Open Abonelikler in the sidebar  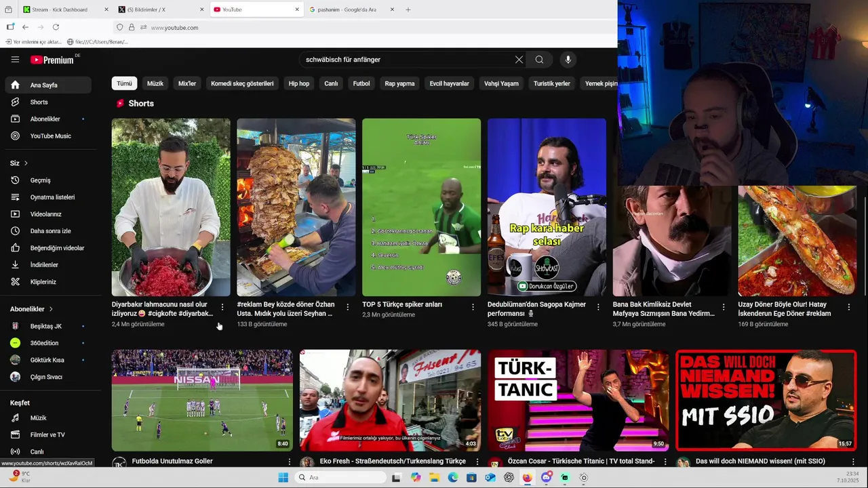(47, 119)
